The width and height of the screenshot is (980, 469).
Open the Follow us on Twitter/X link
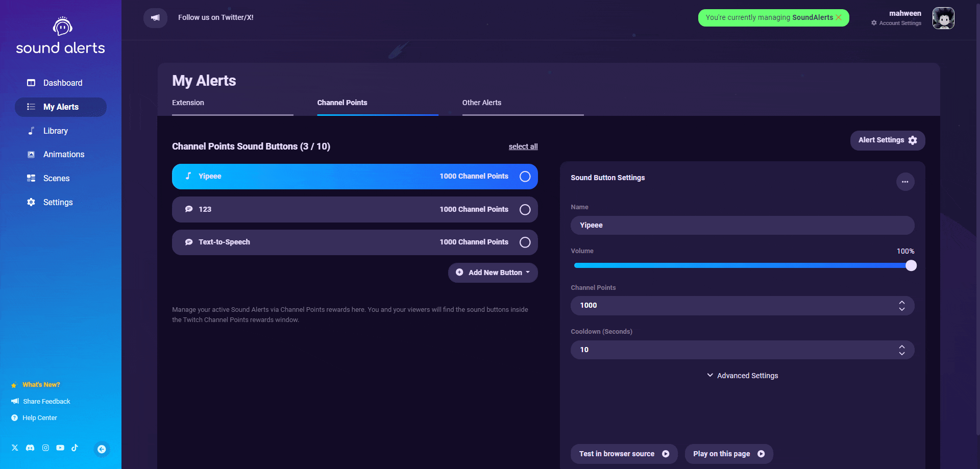point(216,17)
